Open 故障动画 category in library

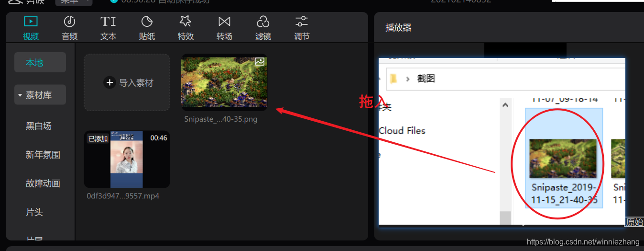pos(43,183)
